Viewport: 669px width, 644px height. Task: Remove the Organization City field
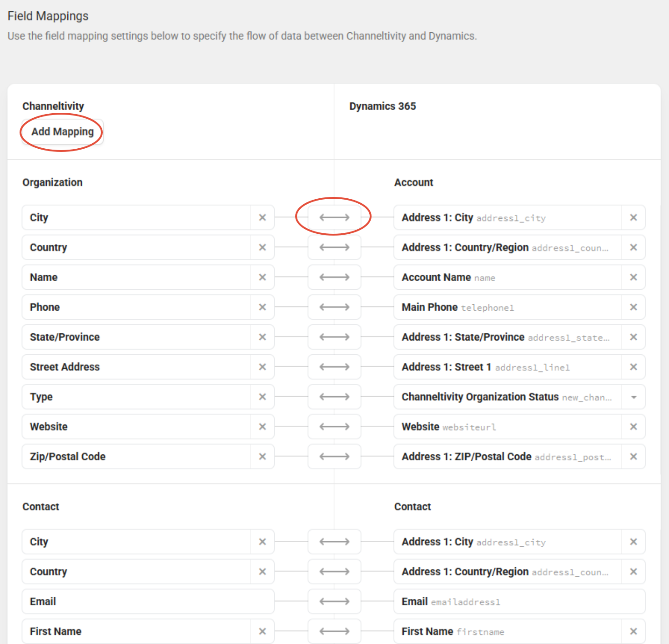(x=262, y=217)
